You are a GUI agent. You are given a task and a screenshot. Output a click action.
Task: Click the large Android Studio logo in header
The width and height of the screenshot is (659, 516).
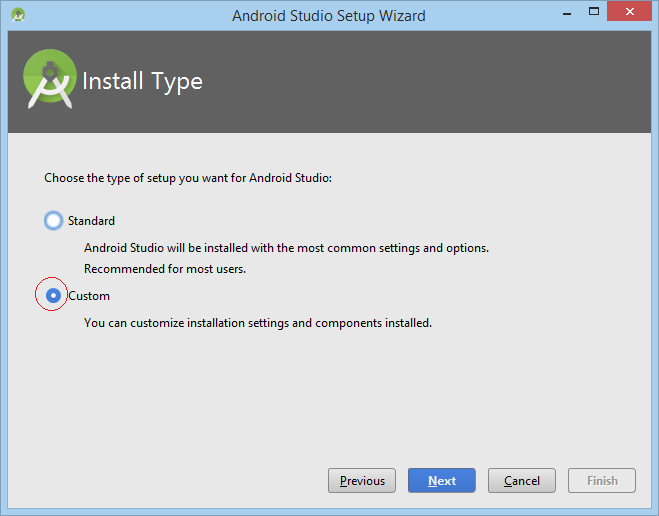50,79
